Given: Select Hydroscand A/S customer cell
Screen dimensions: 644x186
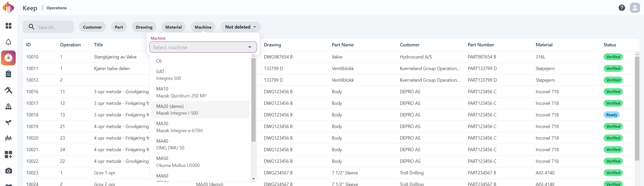Looking at the screenshot, I should (x=416, y=57).
